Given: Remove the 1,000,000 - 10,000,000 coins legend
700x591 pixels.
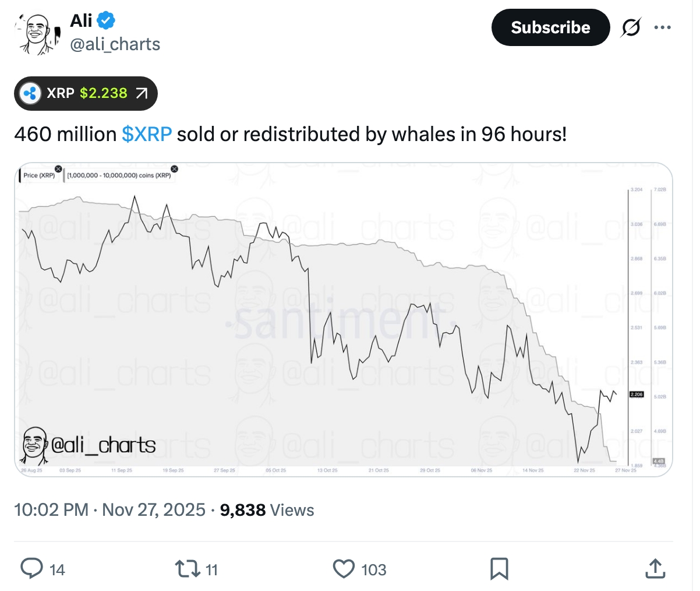Looking at the screenshot, I should pos(174,168).
